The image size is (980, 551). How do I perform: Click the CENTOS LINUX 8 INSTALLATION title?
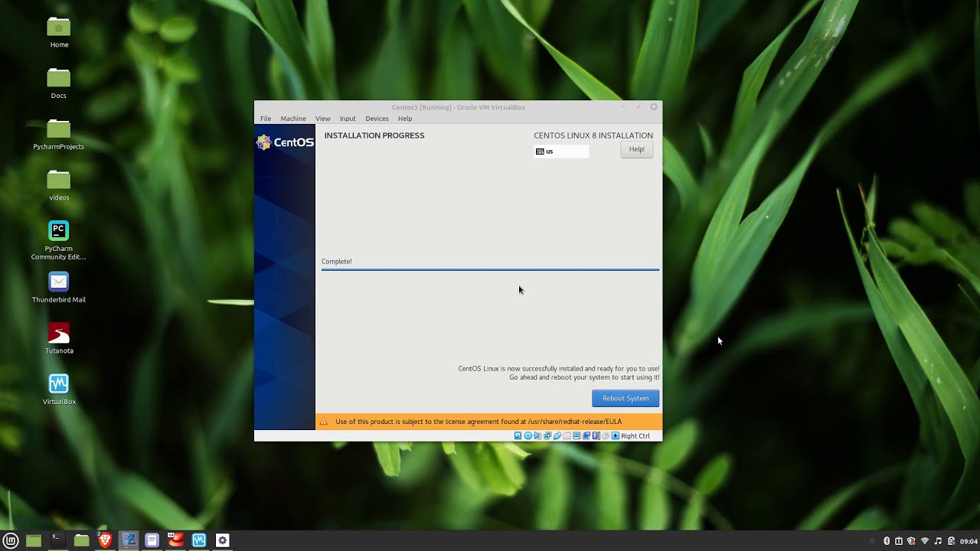click(x=593, y=135)
